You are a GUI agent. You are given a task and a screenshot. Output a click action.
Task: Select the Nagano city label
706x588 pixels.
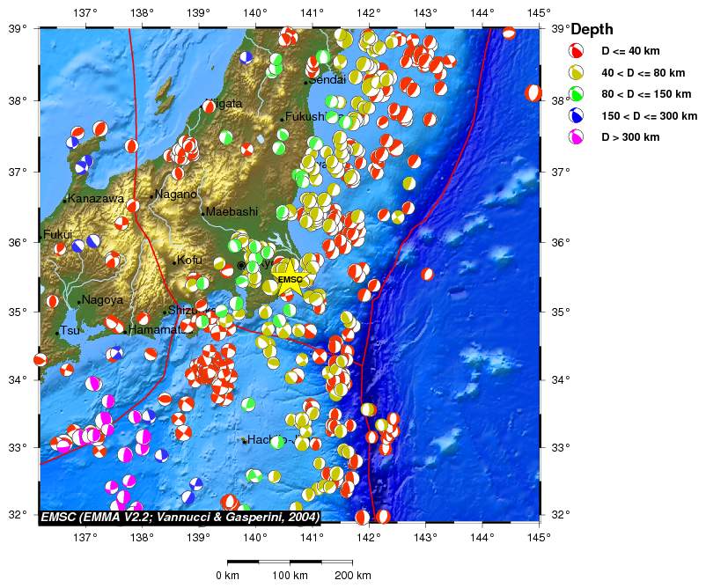click(x=176, y=195)
